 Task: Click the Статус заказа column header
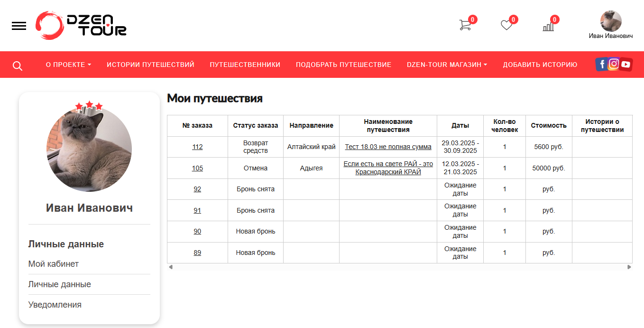click(x=256, y=126)
